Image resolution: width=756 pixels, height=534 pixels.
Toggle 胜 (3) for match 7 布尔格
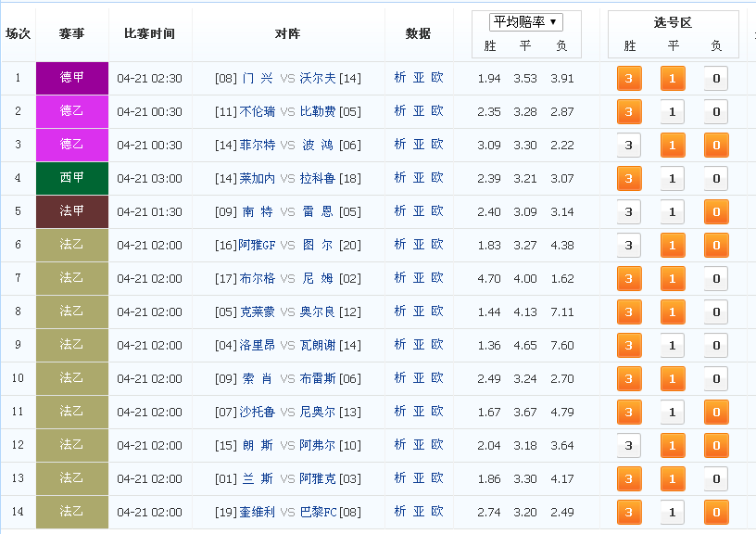(629, 278)
